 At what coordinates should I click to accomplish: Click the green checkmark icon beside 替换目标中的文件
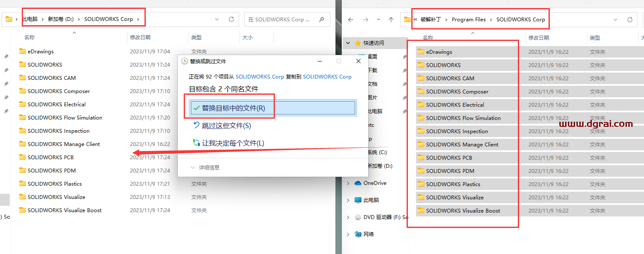tap(196, 108)
